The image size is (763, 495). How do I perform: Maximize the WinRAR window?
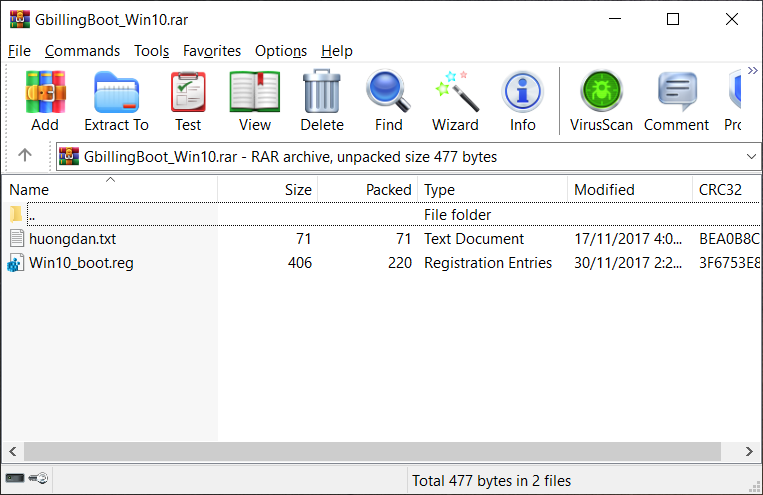[673, 19]
